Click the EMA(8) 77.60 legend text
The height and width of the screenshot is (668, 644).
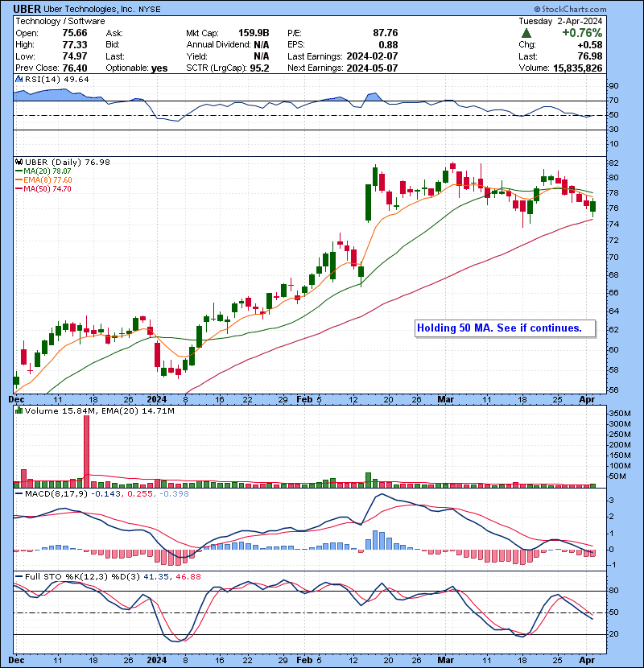47,180
